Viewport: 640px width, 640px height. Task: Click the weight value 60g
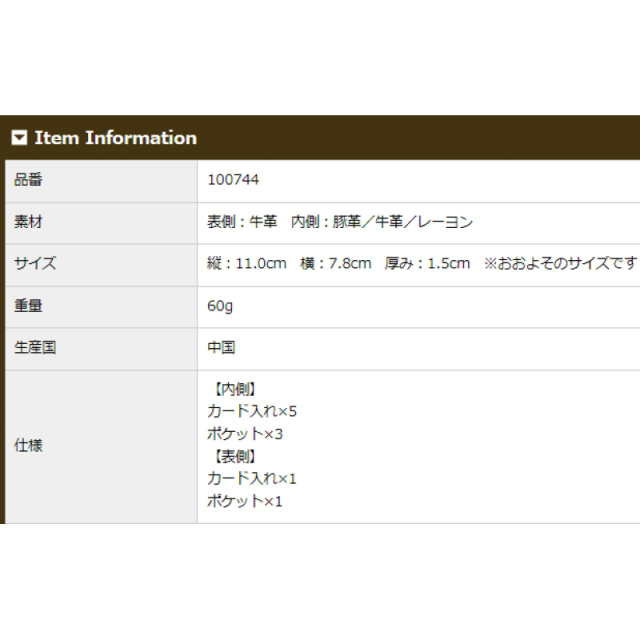pyautogui.click(x=220, y=306)
